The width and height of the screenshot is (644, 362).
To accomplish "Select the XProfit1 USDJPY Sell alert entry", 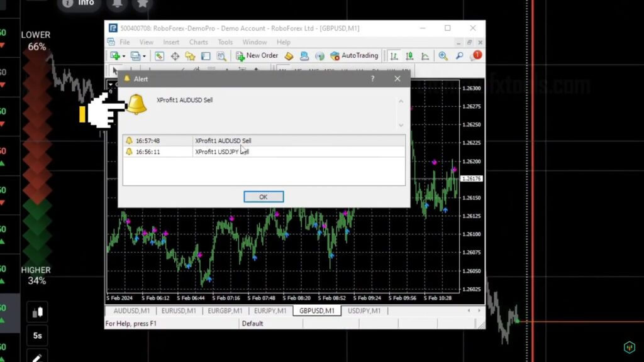I will coord(221,151).
